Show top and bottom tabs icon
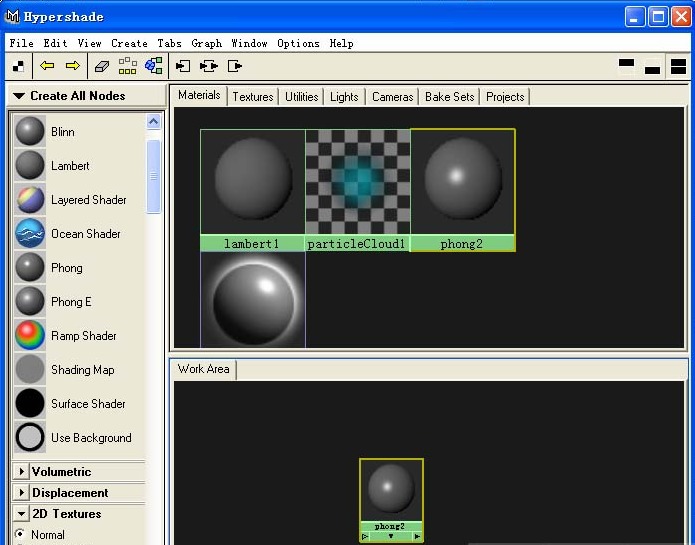The image size is (695, 545). pyautogui.click(x=679, y=66)
